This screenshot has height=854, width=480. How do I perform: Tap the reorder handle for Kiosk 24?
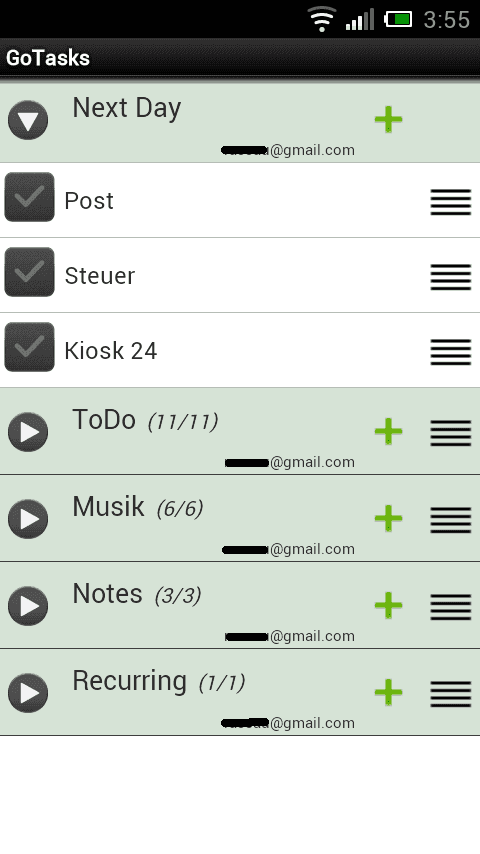[451, 352]
